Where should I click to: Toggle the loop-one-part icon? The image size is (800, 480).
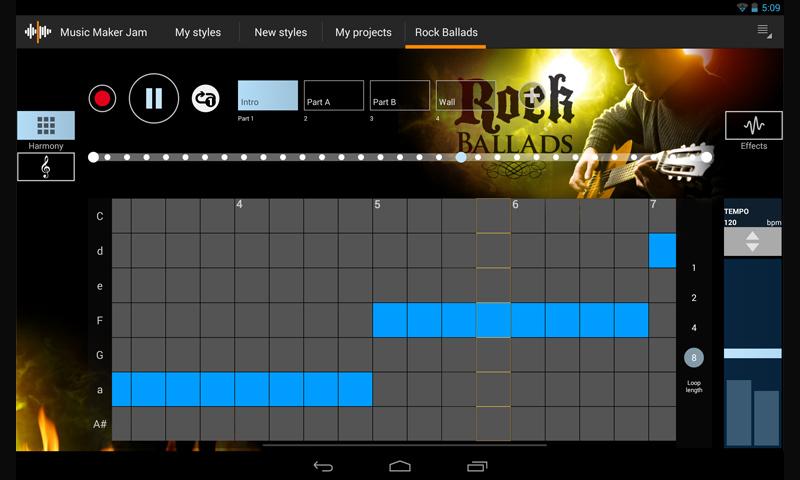(x=206, y=98)
